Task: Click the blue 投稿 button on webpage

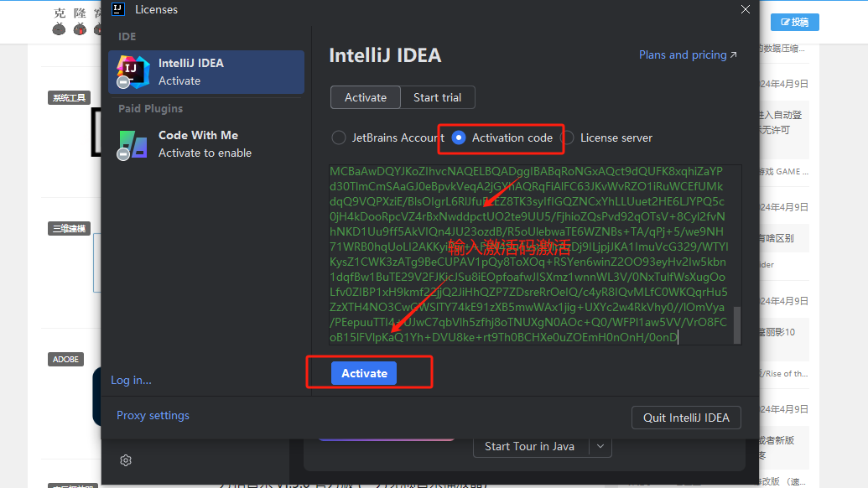Action: pyautogui.click(x=794, y=22)
